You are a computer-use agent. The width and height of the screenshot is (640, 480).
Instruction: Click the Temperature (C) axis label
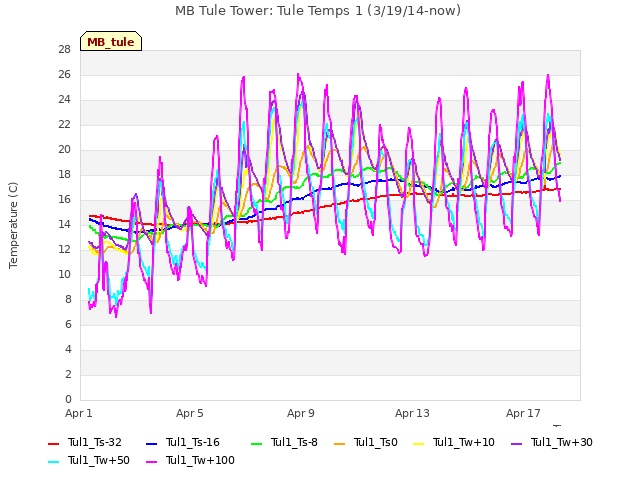point(13,225)
